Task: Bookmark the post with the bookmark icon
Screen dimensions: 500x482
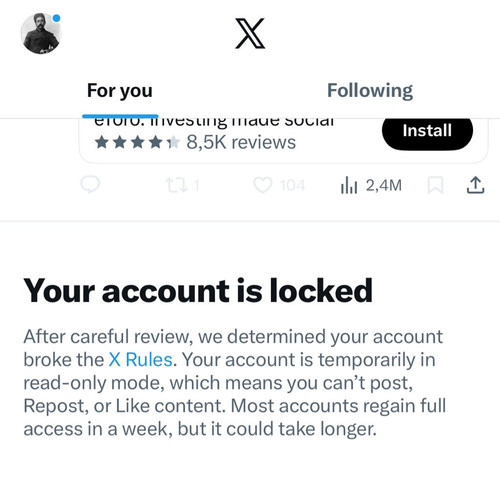Action: click(435, 185)
